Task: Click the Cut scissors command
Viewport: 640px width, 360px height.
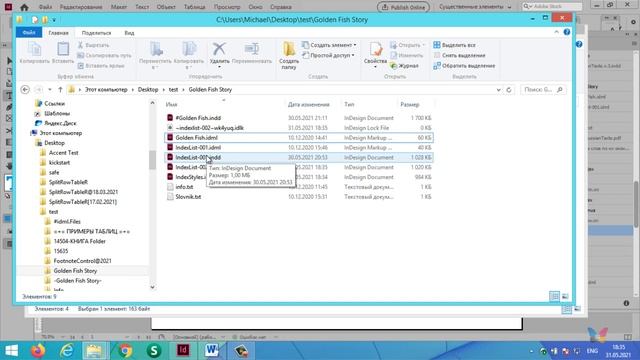Action: click(93, 45)
